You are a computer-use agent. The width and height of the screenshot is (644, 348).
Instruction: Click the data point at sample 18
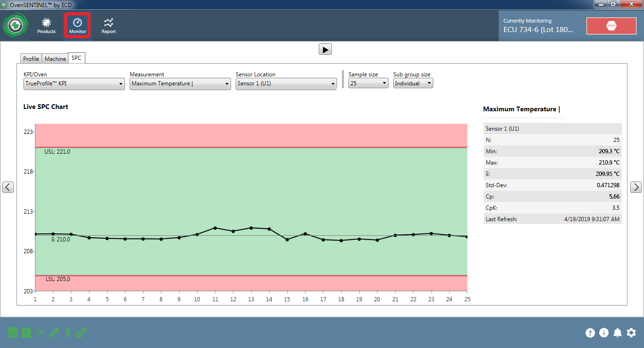point(341,240)
